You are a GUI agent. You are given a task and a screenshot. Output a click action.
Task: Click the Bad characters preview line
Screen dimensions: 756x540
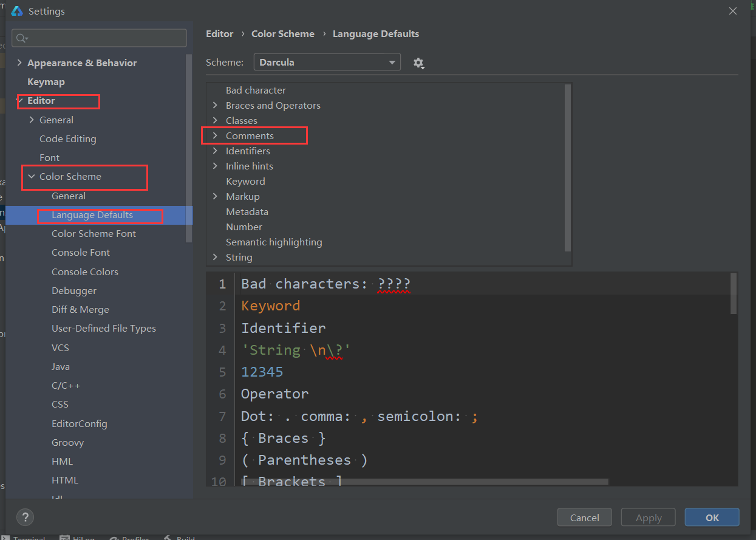point(326,284)
